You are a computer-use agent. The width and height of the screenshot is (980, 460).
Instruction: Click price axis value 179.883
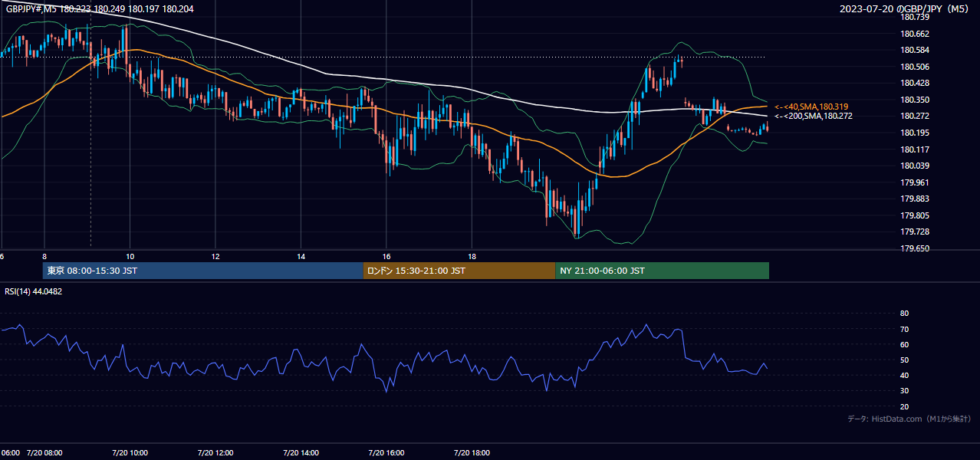click(x=915, y=199)
